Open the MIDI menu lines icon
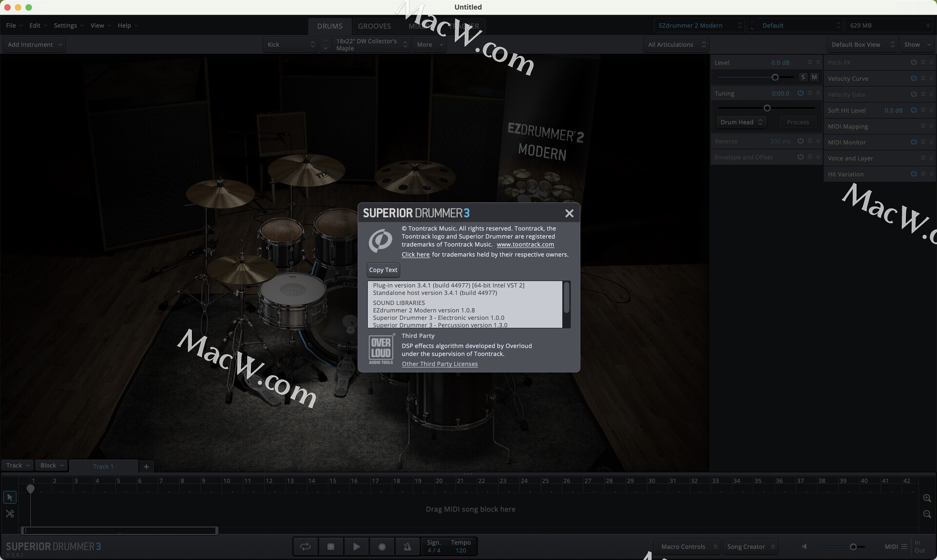 point(904,546)
